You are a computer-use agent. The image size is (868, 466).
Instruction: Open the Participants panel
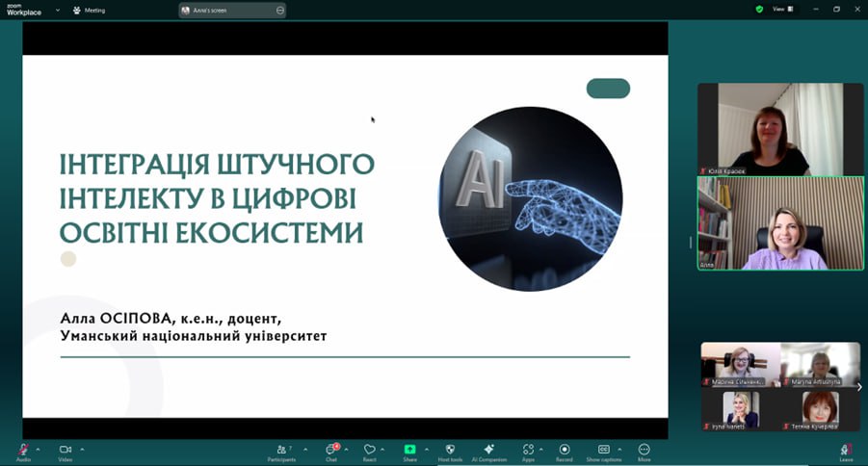tap(281, 450)
